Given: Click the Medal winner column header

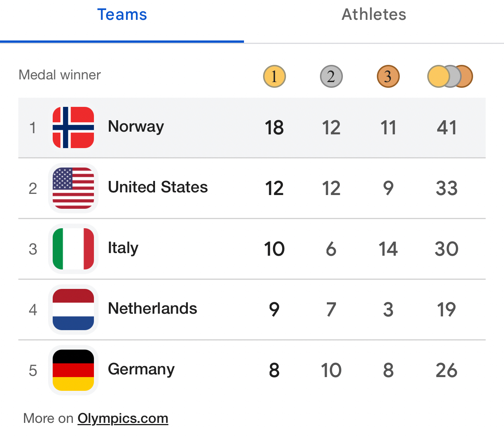Looking at the screenshot, I should pyautogui.click(x=60, y=75).
